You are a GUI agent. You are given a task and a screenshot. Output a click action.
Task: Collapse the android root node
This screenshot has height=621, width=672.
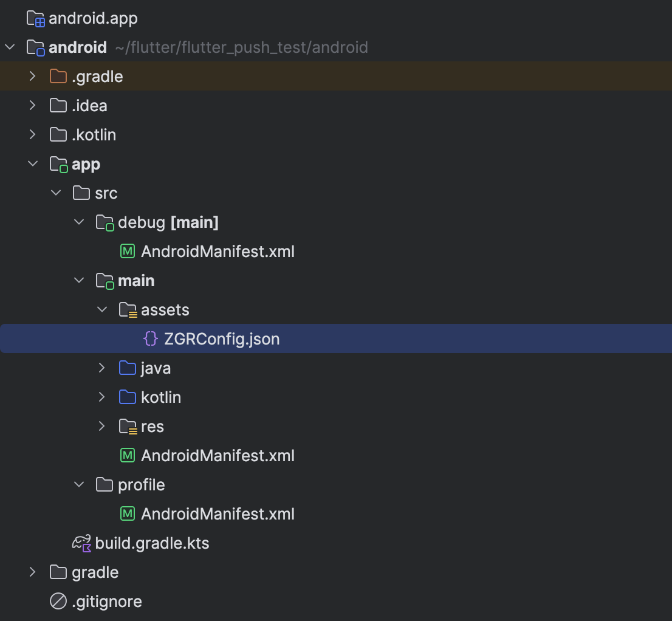click(x=10, y=47)
